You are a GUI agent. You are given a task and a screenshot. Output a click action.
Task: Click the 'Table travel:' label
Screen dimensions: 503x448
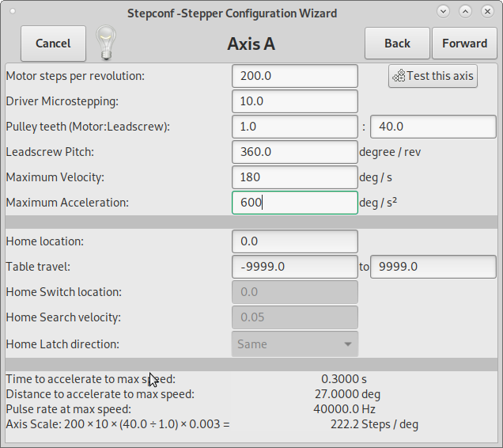38,267
